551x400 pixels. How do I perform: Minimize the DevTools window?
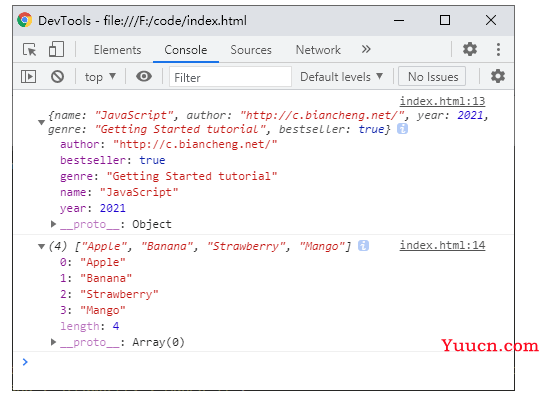click(399, 20)
